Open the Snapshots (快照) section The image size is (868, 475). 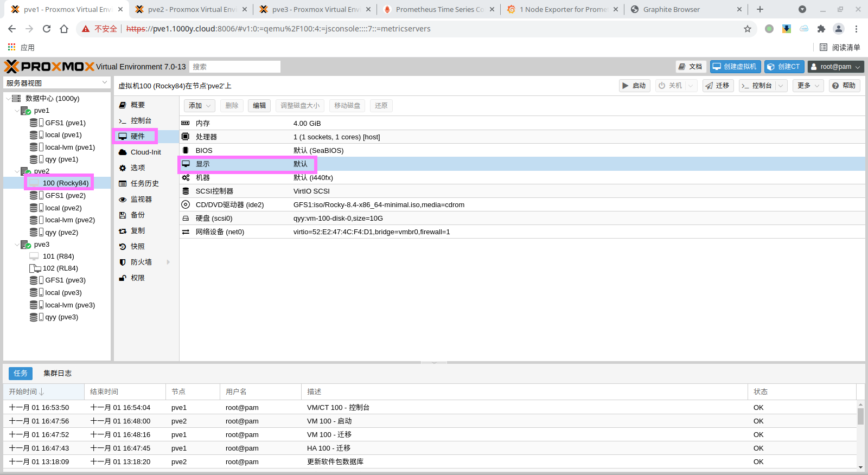click(x=137, y=247)
